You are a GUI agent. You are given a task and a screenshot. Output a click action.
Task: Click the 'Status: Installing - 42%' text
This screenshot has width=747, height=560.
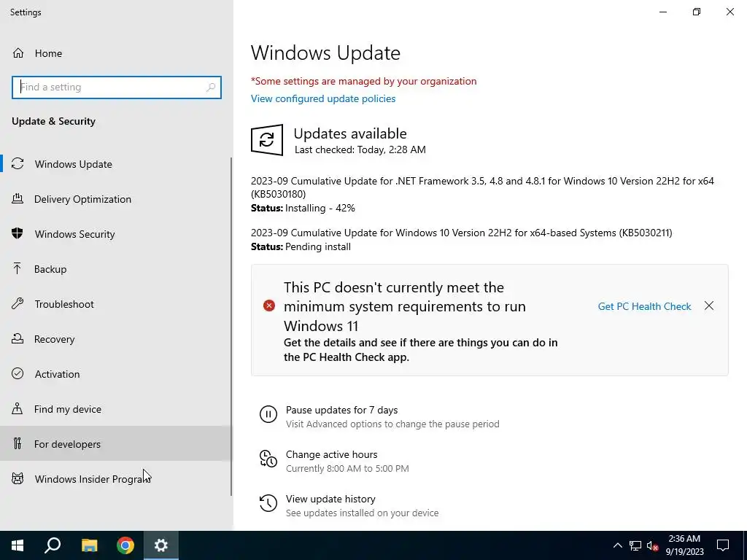[303, 208]
